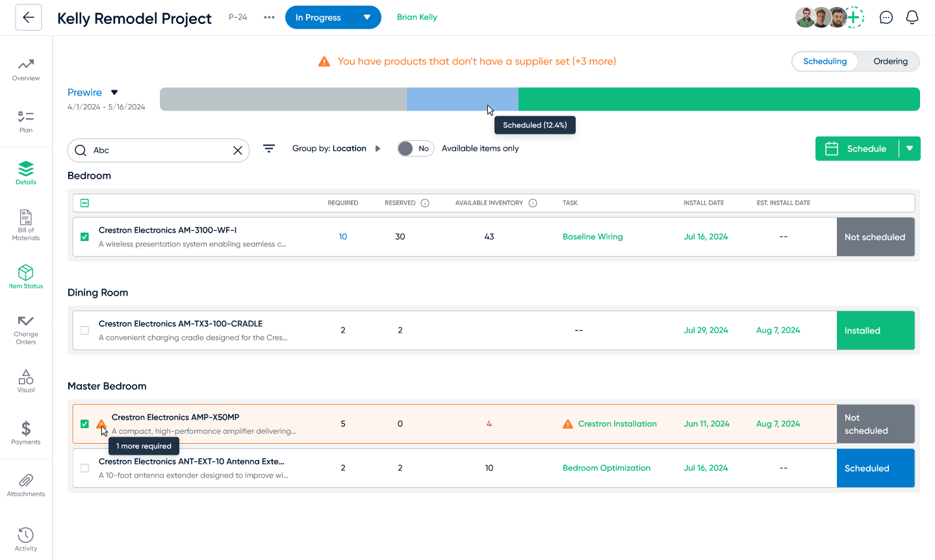This screenshot has height=560, width=935.
Task: Open the Brian Kelly client link
Action: pyautogui.click(x=417, y=18)
